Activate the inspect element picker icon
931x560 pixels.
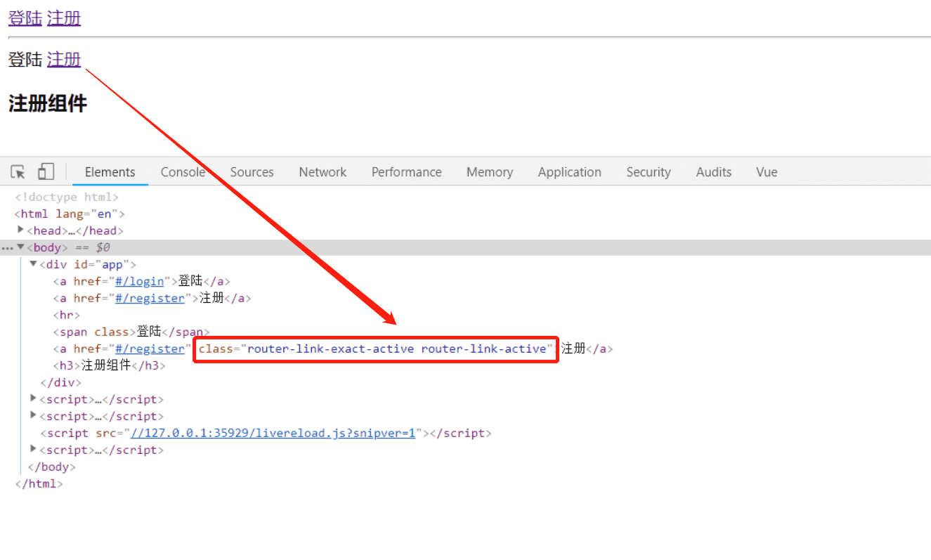(x=18, y=172)
